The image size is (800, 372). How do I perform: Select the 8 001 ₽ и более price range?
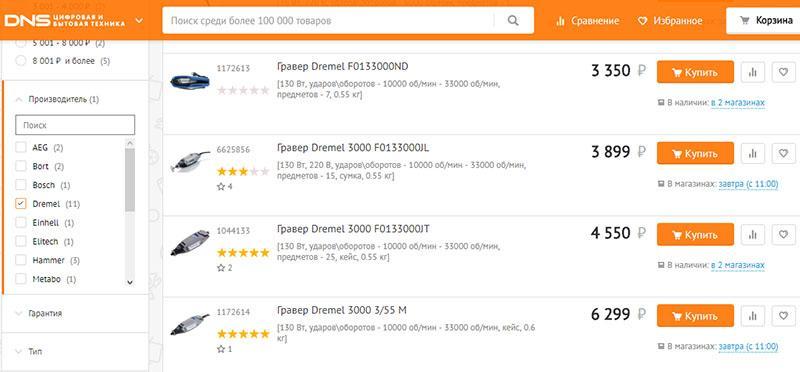(21, 61)
